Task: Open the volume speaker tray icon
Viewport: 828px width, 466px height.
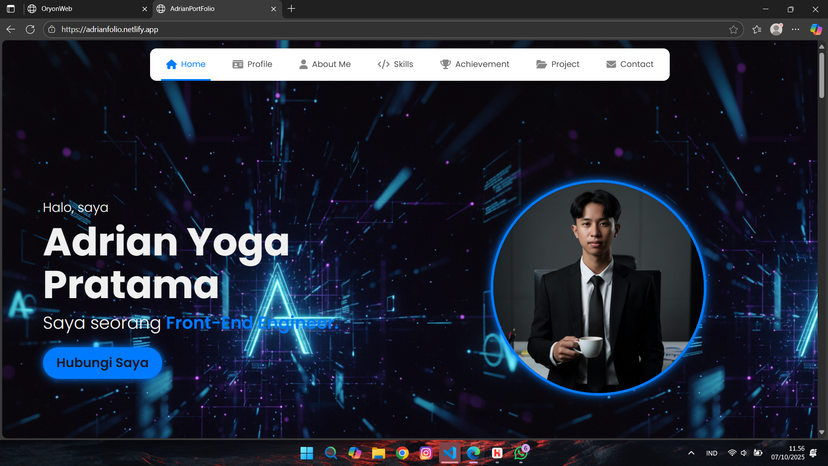Action: pyautogui.click(x=744, y=453)
